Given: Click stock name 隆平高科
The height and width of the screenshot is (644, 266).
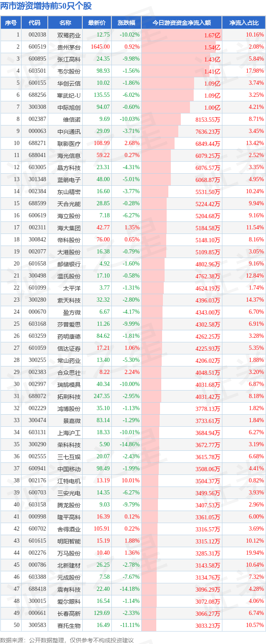Looking at the screenshot, I should (x=69, y=517).
